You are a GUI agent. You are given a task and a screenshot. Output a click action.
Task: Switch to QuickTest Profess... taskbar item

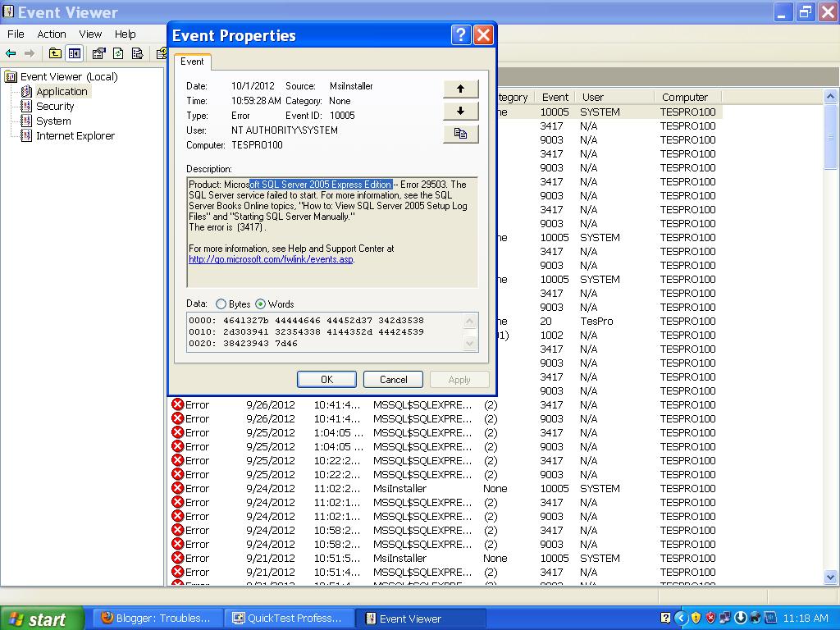289,619
